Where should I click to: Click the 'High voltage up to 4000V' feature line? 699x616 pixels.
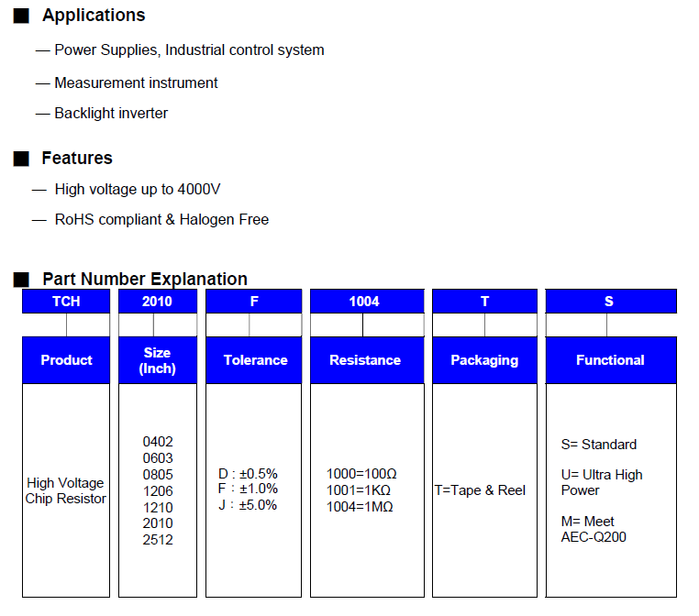(138, 190)
